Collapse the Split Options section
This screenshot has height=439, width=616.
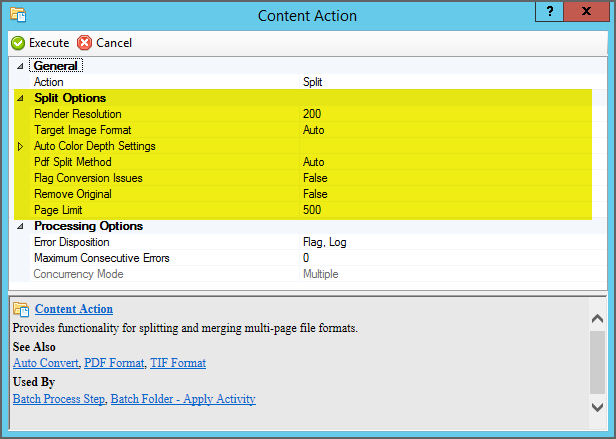pyautogui.click(x=20, y=98)
